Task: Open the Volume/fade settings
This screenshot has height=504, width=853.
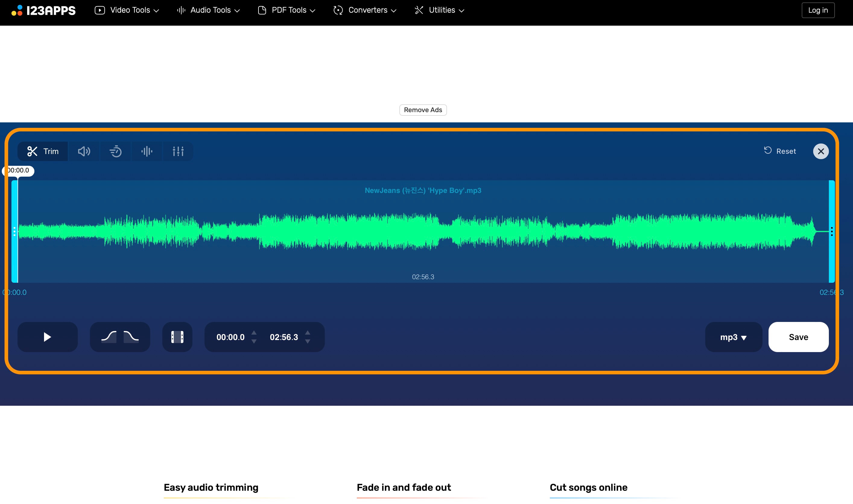Action: point(84,151)
